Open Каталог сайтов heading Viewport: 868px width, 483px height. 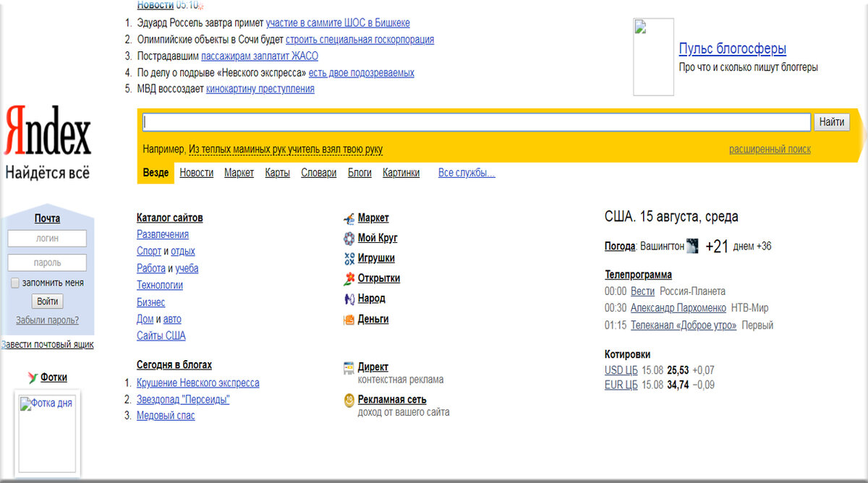tap(170, 218)
